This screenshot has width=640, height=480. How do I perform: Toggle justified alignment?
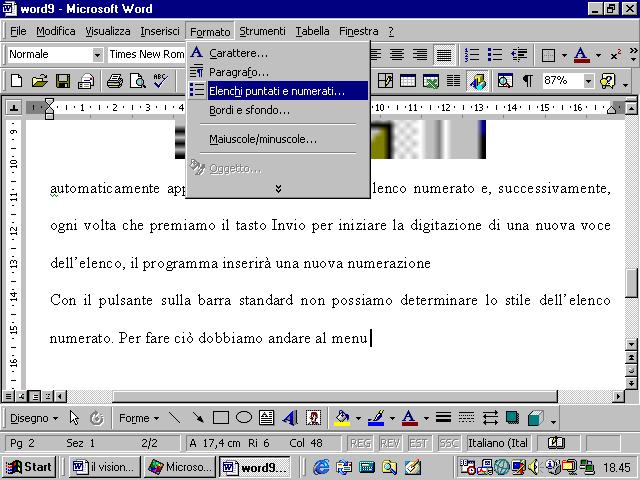tap(444, 54)
